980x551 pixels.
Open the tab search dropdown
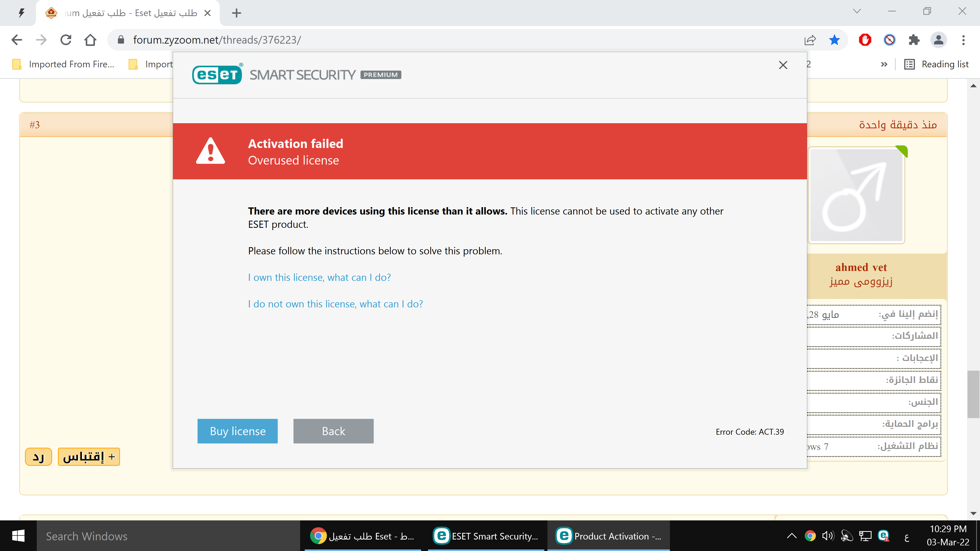point(856,11)
